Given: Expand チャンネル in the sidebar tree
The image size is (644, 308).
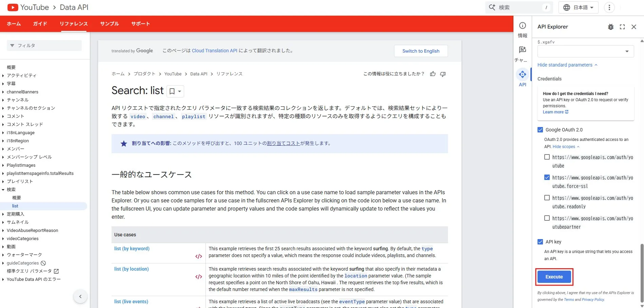Looking at the screenshot, I should tap(3, 100).
